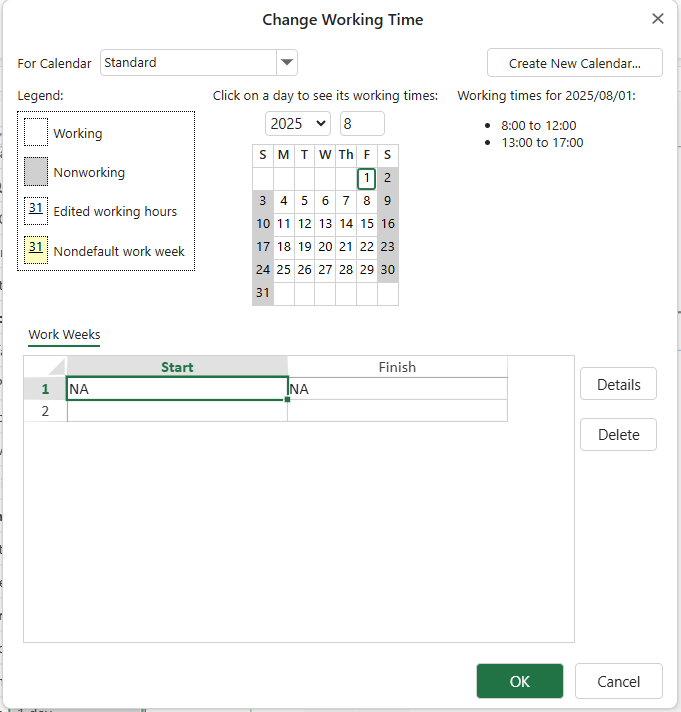Image resolution: width=681 pixels, height=712 pixels.
Task: Select August 29 in the calendar
Action: pos(366,270)
